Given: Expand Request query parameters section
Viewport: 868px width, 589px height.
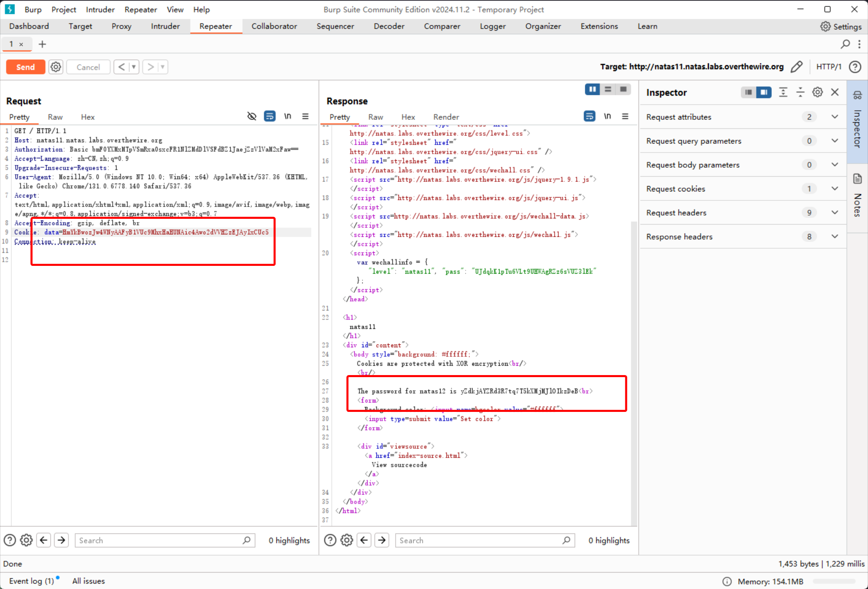Looking at the screenshot, I should click(x=743, y=141).
